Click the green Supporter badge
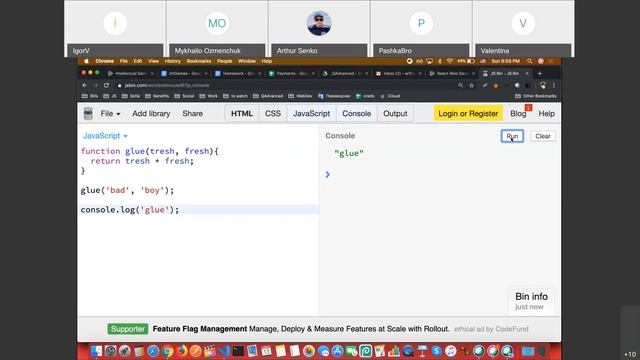This screenshot has width=640, height=360. click(x=128, y=329)
